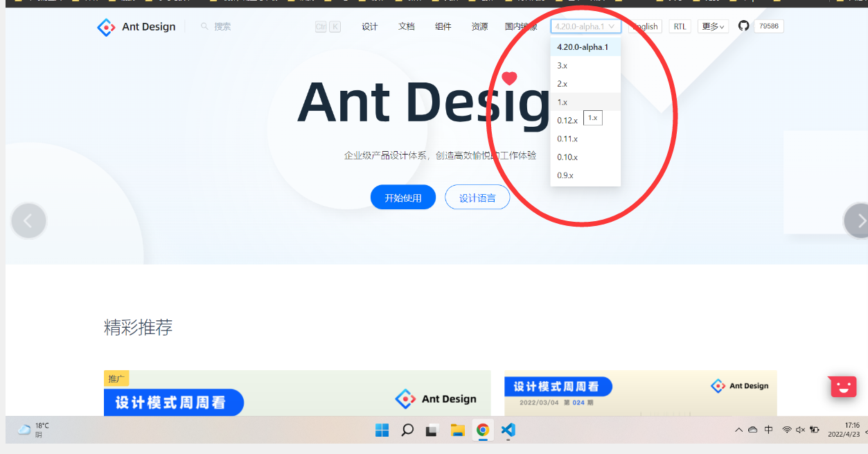The image size is (868, 454).
Task: Expand the 更多 menu
Action: [x=712, y=26]
